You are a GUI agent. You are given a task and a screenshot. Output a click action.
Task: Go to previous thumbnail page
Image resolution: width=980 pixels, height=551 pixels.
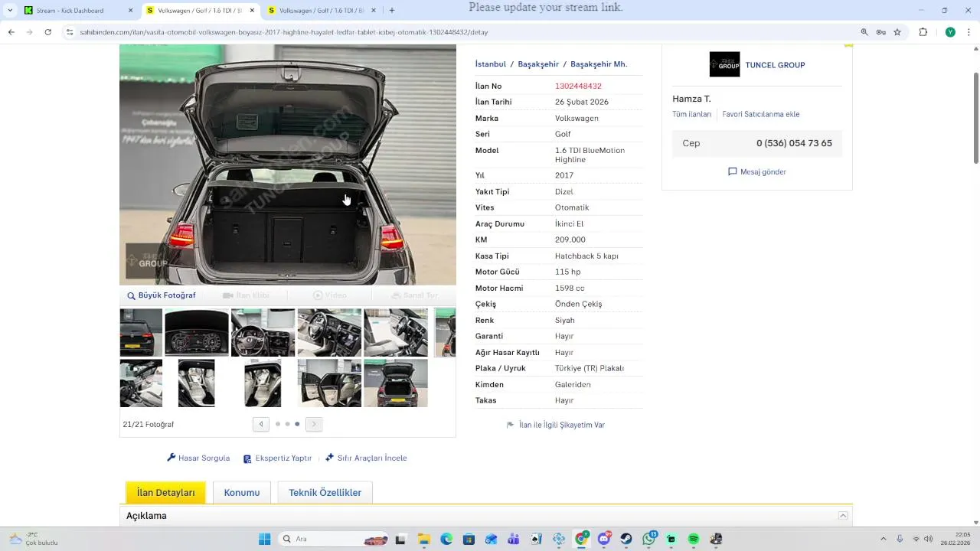click(x=261, y=424)
